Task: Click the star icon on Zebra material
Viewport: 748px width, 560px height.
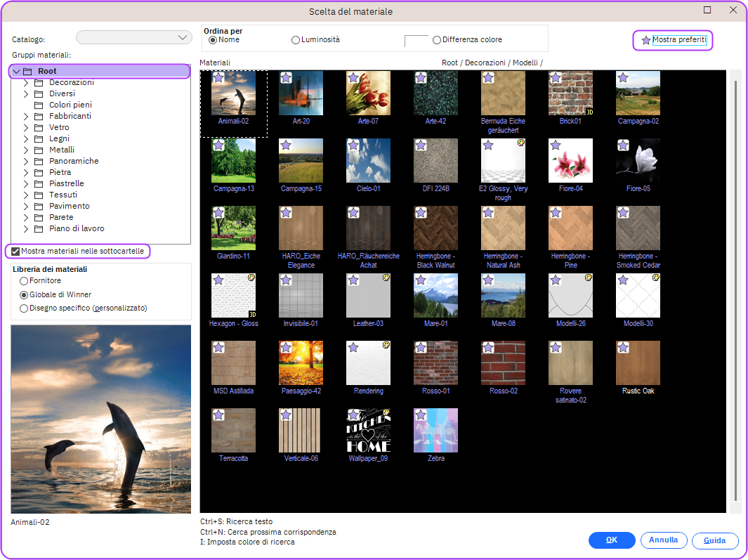Action: 421,415
